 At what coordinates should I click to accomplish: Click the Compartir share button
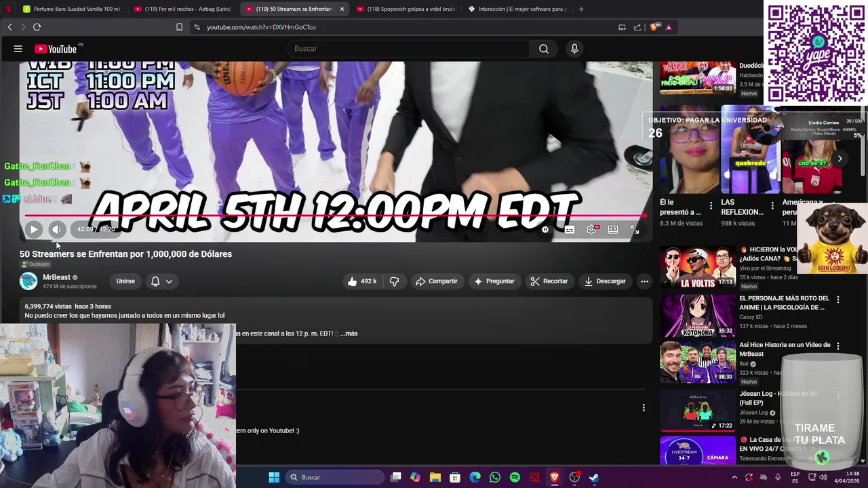click(x=437, y=281)
